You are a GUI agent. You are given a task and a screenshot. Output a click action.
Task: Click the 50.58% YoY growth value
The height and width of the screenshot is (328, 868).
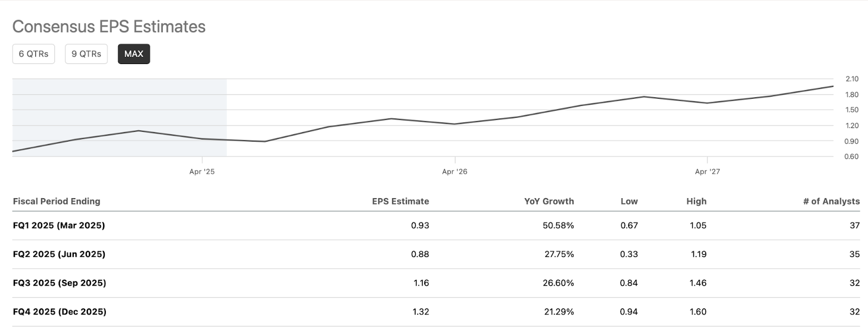(558, 225)
